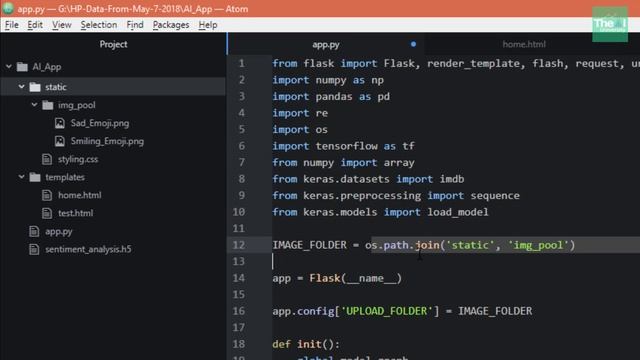The width and height of the screenshot is (640, 360).
Task: Open sentiment_analysis.h5 from the tree
Action: click(88, 249)
